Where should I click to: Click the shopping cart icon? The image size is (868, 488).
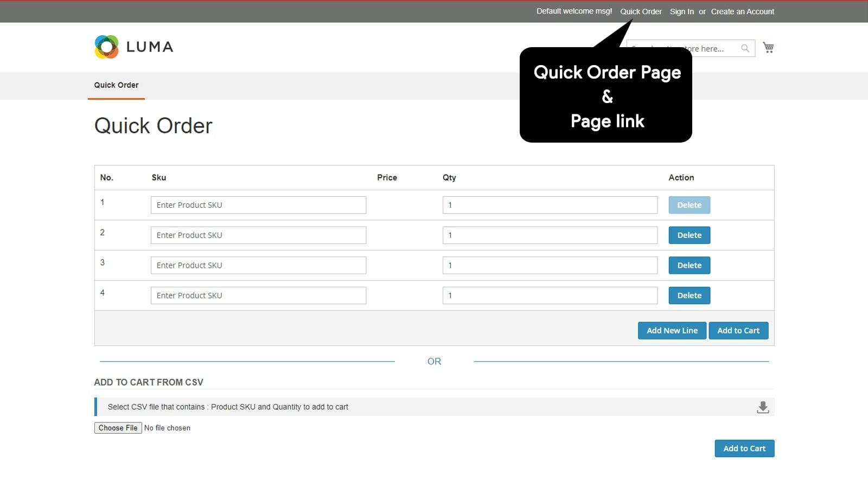768,48
